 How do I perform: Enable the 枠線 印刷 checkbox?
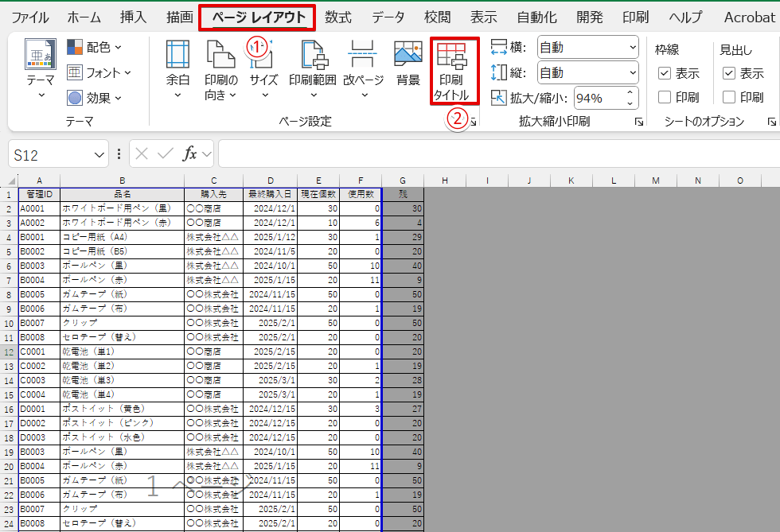pyautogui.click(x=665, y=98)
